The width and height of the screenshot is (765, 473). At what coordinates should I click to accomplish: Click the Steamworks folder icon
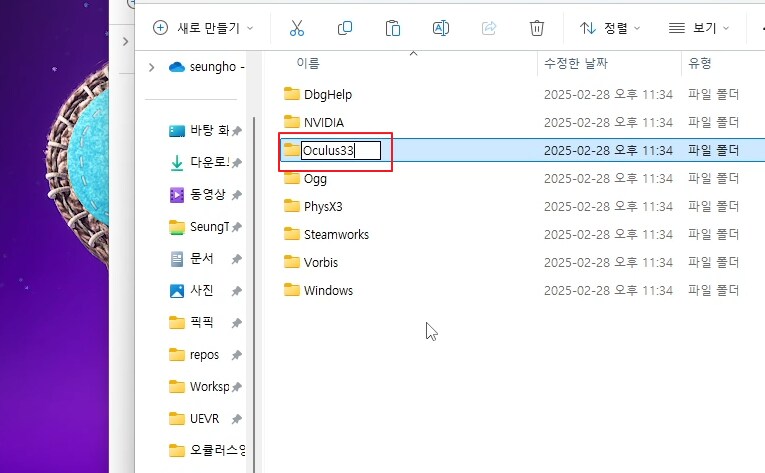point(292,233)
